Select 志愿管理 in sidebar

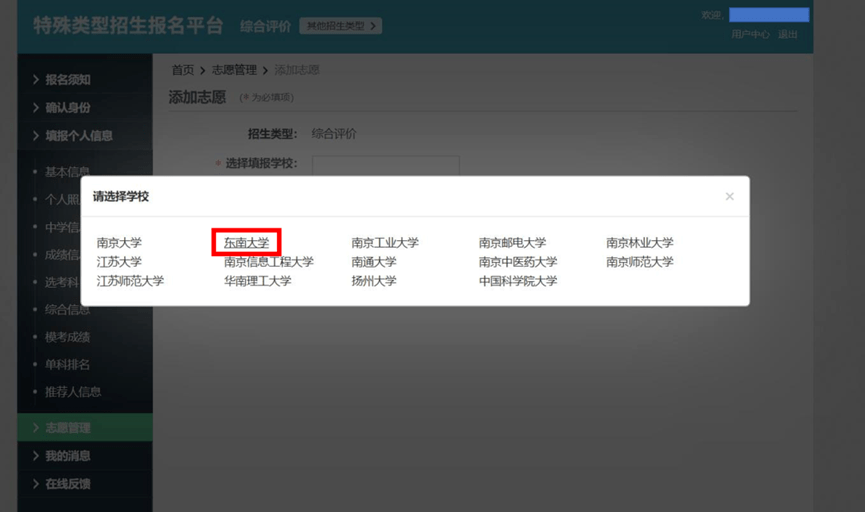coord(85,428)
